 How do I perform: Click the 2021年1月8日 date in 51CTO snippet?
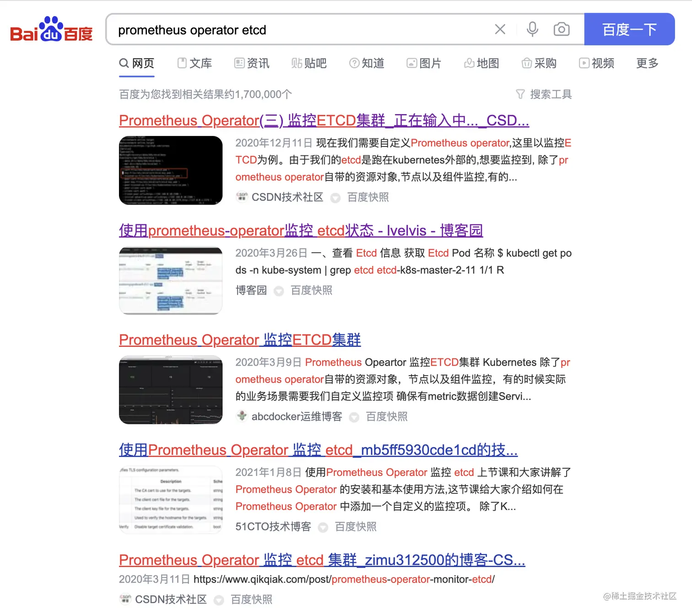tap(269, 472)
